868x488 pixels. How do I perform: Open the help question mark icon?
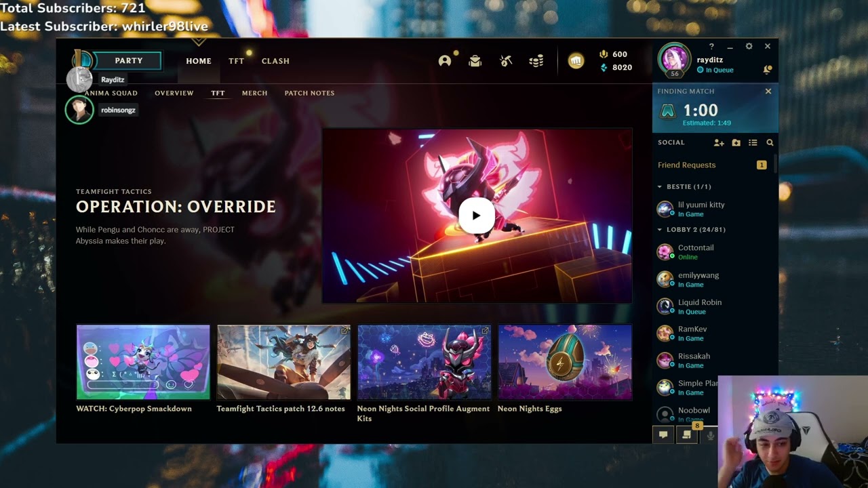click(x=711, y=47)
